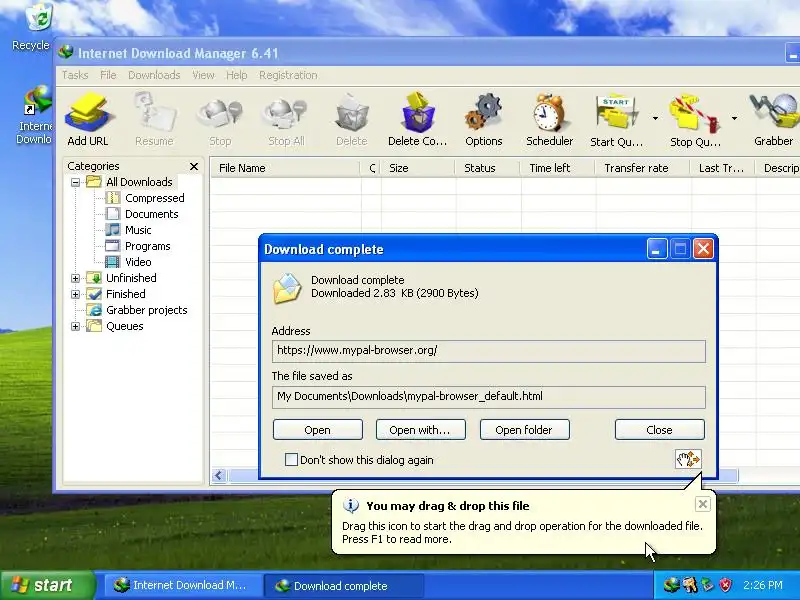Image resolution: width=800 pixels, height=600 pixels.
Task: Click the horizontal scrollbar left arrow
Action: (x=219, y=476)
